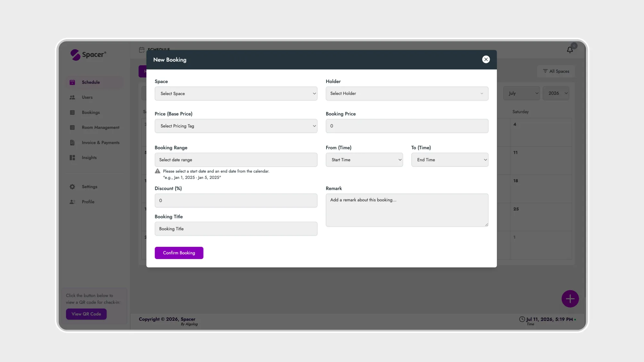Click the All Spaces filter button
This screenshot has height=362, width=644.
coord(556,71)
